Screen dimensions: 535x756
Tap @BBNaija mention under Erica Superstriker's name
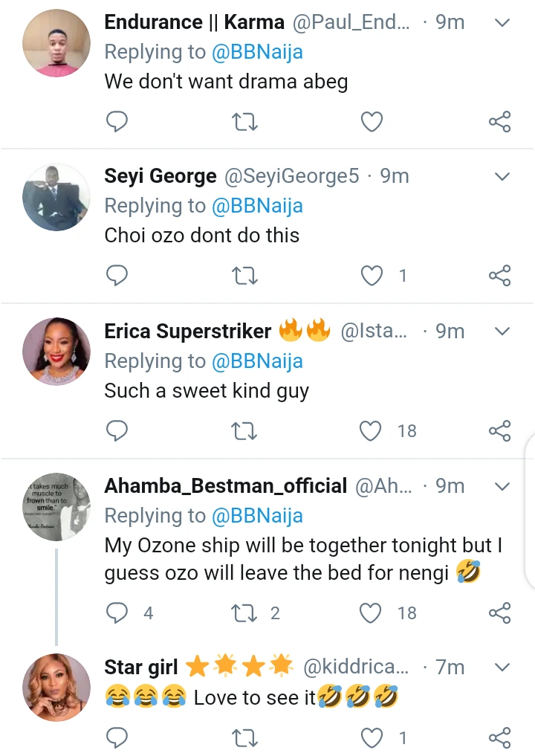coord(257,361)
